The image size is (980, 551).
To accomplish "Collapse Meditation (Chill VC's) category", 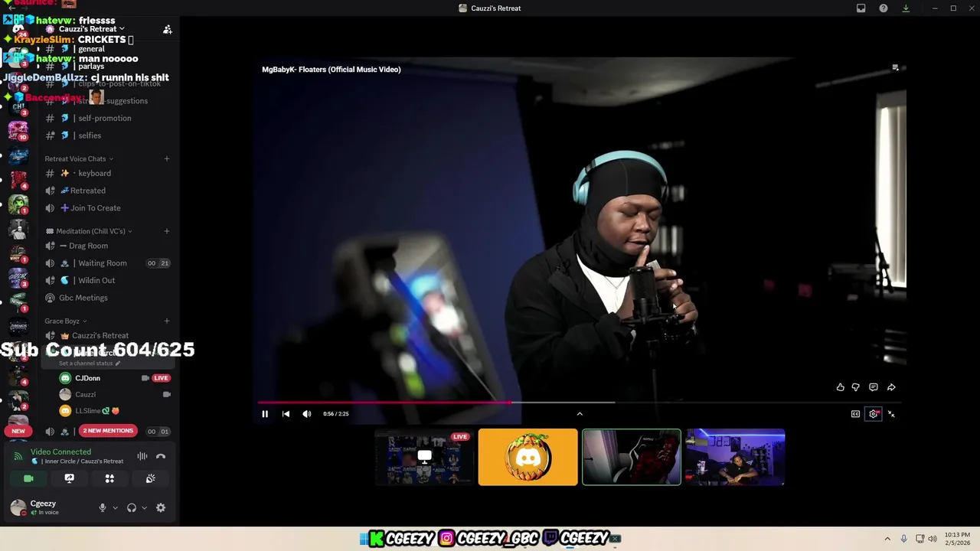I will coord(90,231).
